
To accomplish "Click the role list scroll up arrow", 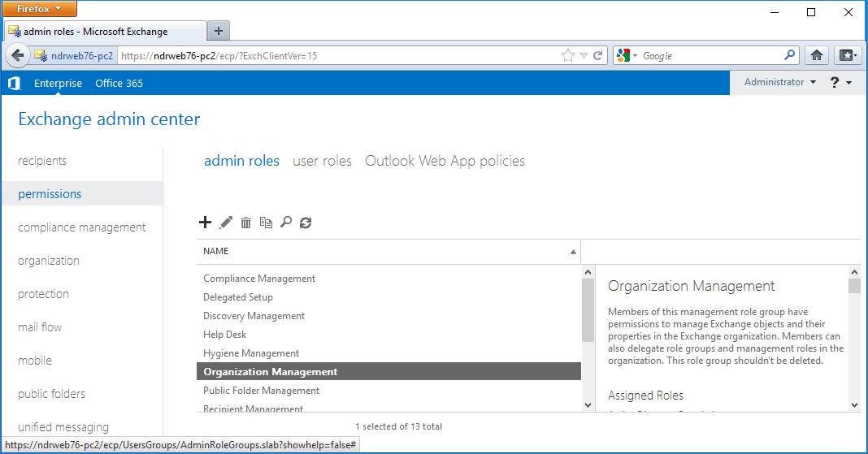I will pyautogui.click(x=588, y=272).
